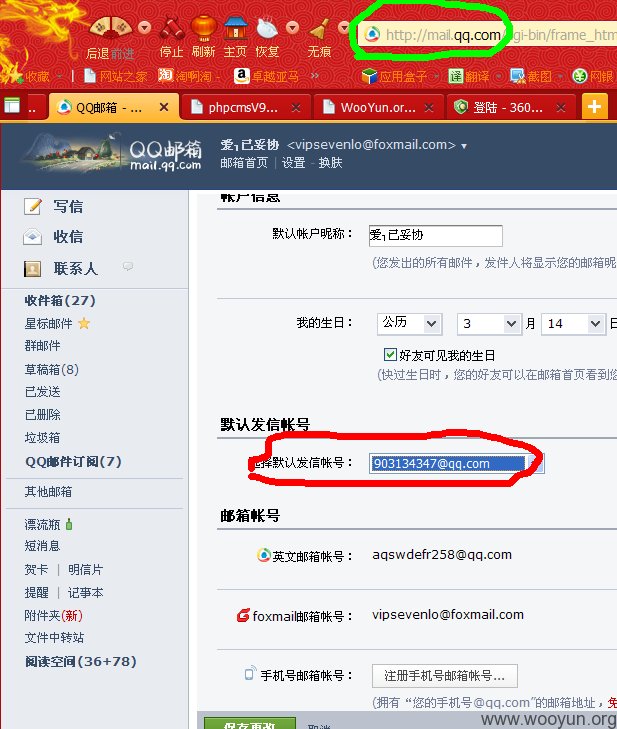Click the QQ邮箱 logo
Screen dimensions: 617x729
pos(113,153)
